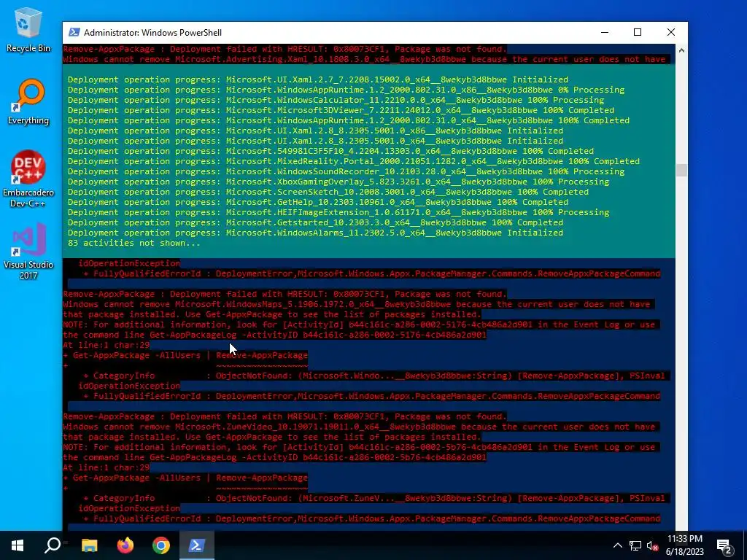Open the notification action center
The height and width of the screenshot is (560, 747).
click(724, 545)
